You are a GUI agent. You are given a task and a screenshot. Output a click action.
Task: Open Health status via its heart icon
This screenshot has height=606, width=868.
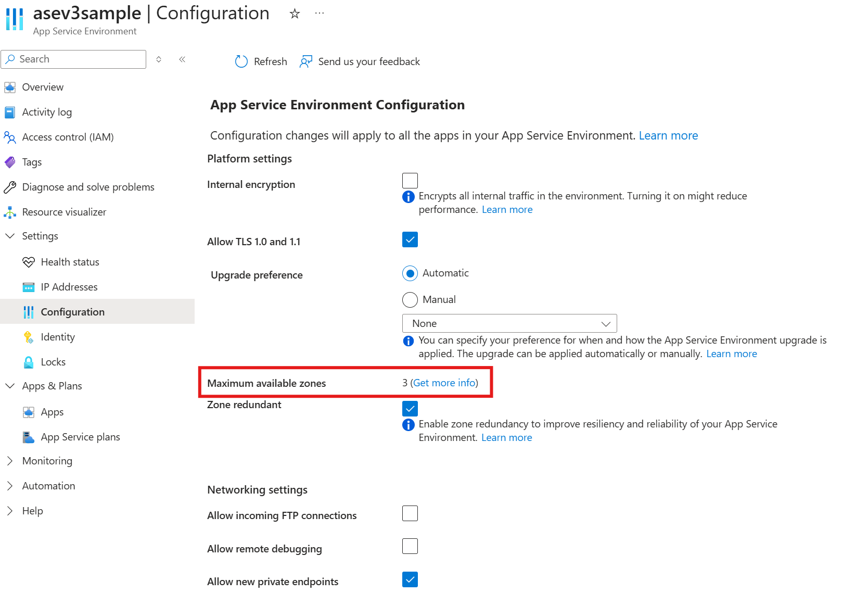pos(29,262)
